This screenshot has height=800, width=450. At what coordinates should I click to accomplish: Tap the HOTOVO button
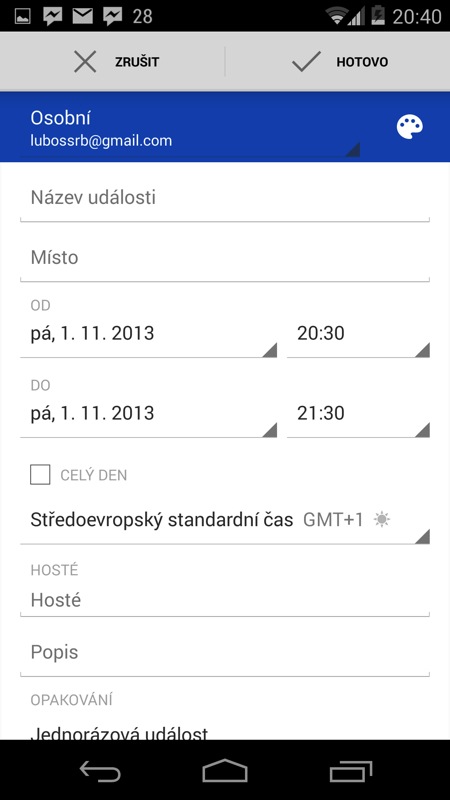point(338,62)
